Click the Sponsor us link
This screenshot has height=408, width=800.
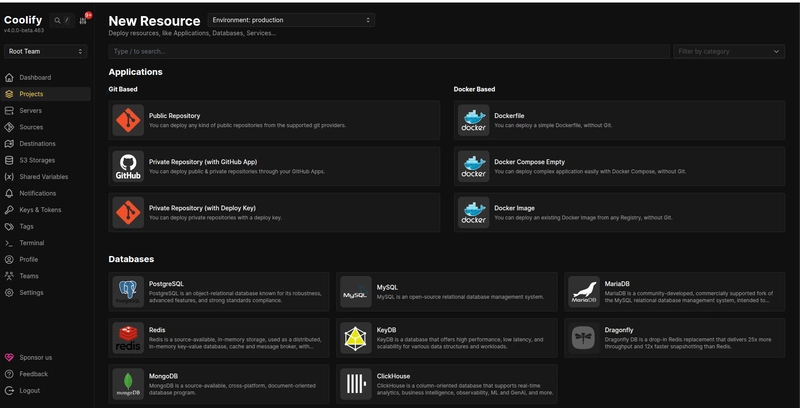click(x=35, y=357)
